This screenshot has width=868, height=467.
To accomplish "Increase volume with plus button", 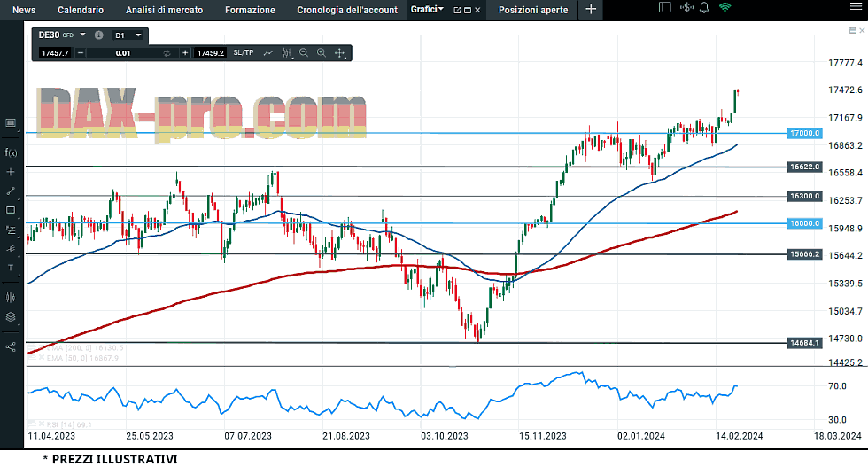I will point(185,53).
